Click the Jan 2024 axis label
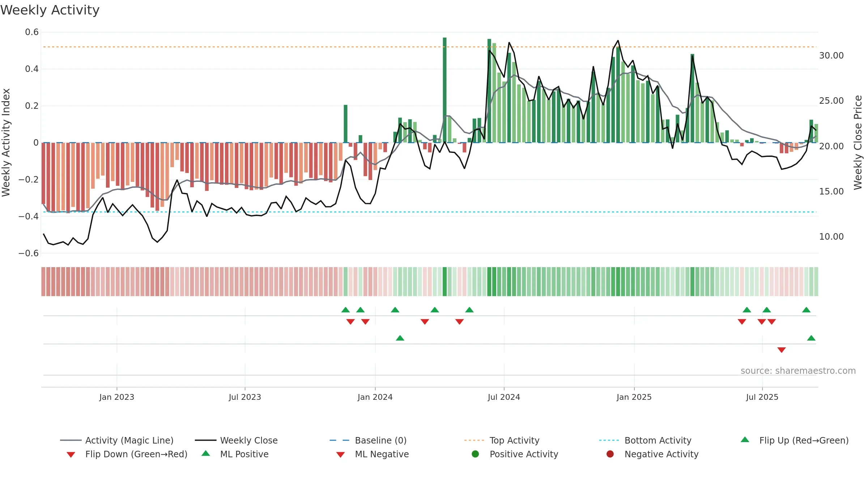868x488 pixels. pos(375,397)
